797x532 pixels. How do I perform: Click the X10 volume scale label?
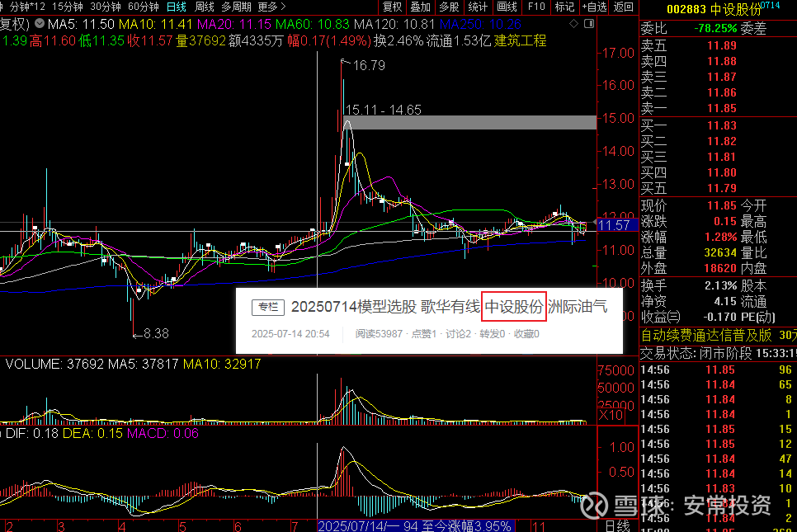[611, 415]
